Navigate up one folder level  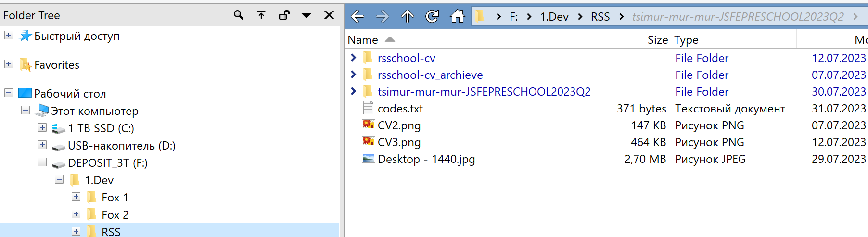[408, 17]
